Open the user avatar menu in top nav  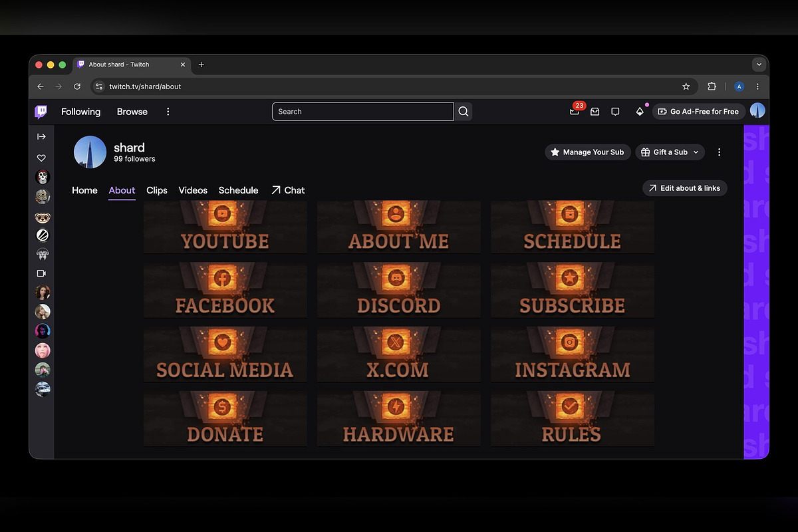coord(757,111)
